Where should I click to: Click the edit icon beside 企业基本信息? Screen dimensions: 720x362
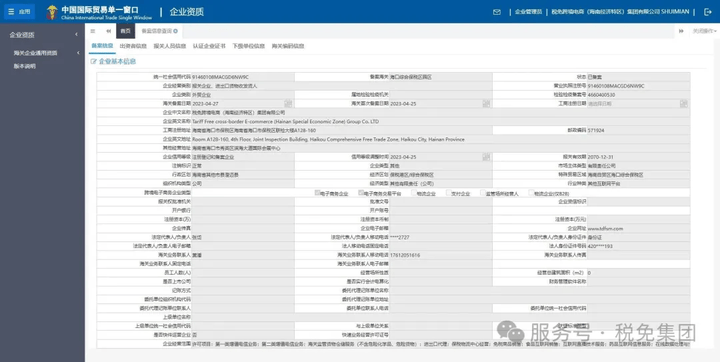coord(94,61)
